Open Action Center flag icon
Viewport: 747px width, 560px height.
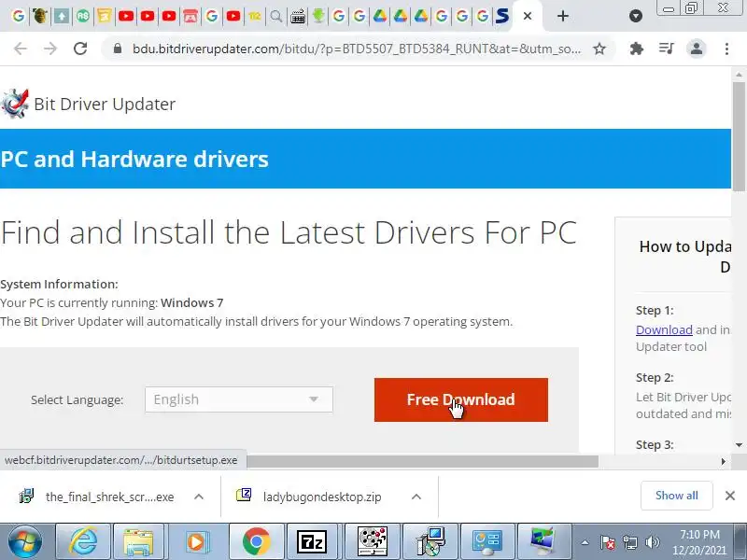pyautogui.click(x=608, y=542)
